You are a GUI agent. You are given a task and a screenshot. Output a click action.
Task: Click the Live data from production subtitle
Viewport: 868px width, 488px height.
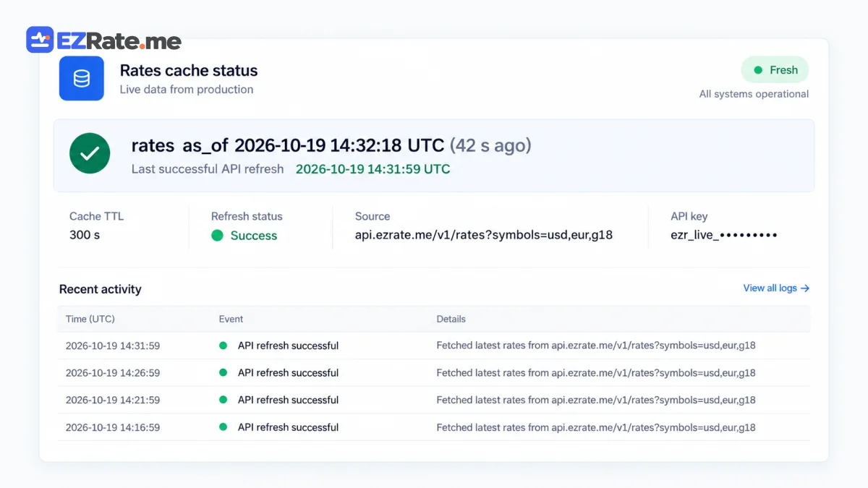pos(187,90)
